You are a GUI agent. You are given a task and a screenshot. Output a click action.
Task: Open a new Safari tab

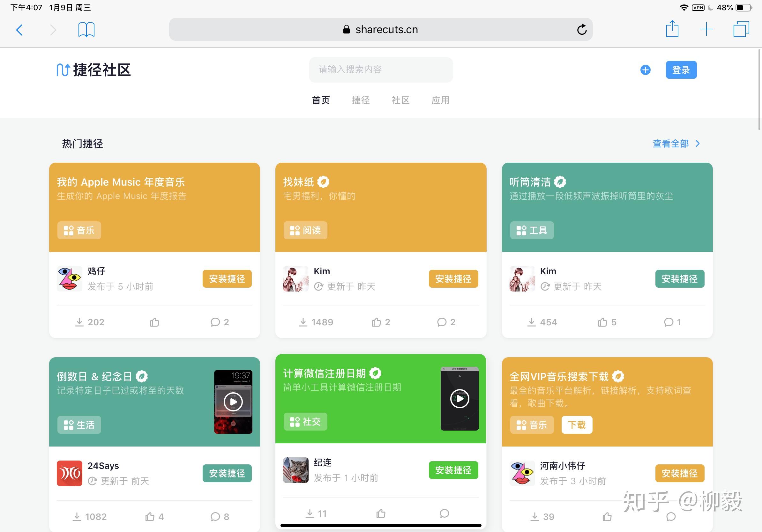tap(706, 30)
